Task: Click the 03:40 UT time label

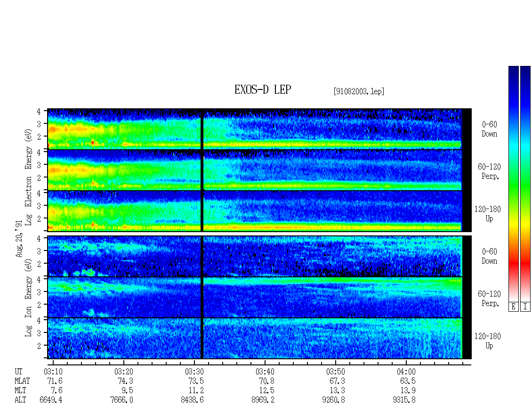Action: click(x=265, y=372)
